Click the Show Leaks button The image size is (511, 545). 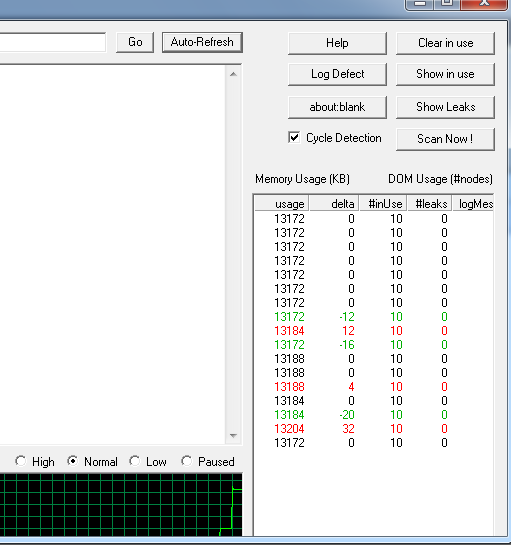(x=445, y=107)
